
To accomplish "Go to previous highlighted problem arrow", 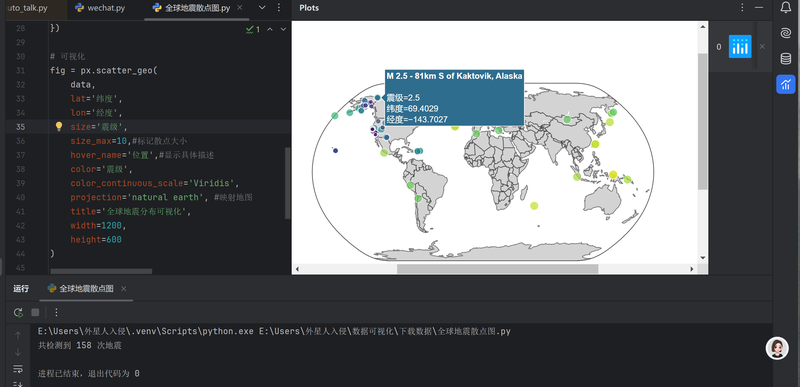I will tap(270, 30).
